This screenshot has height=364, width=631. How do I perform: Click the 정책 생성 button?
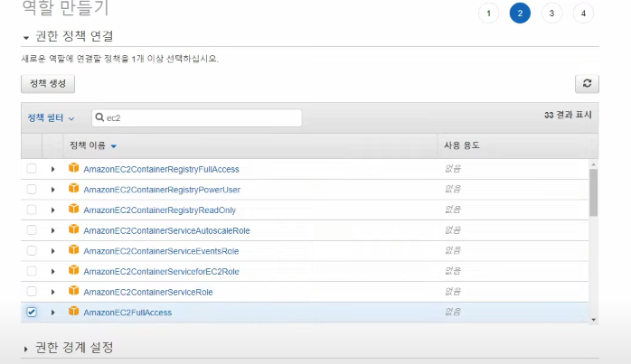click(48, 84)
